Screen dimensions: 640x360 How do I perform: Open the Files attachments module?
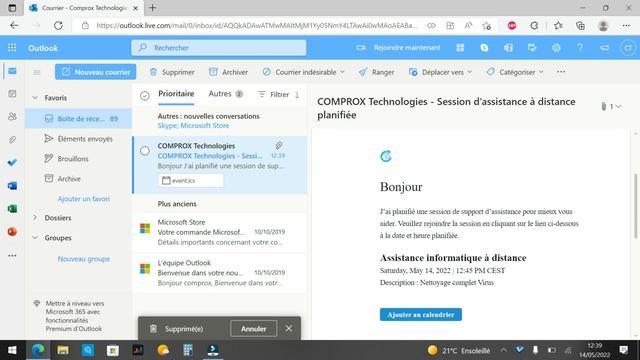(12, 140)
